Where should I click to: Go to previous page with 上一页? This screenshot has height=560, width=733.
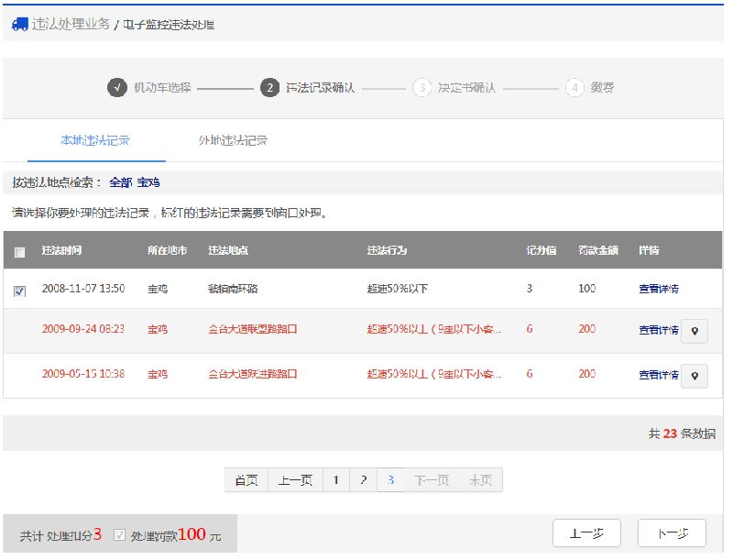point(295,480)
